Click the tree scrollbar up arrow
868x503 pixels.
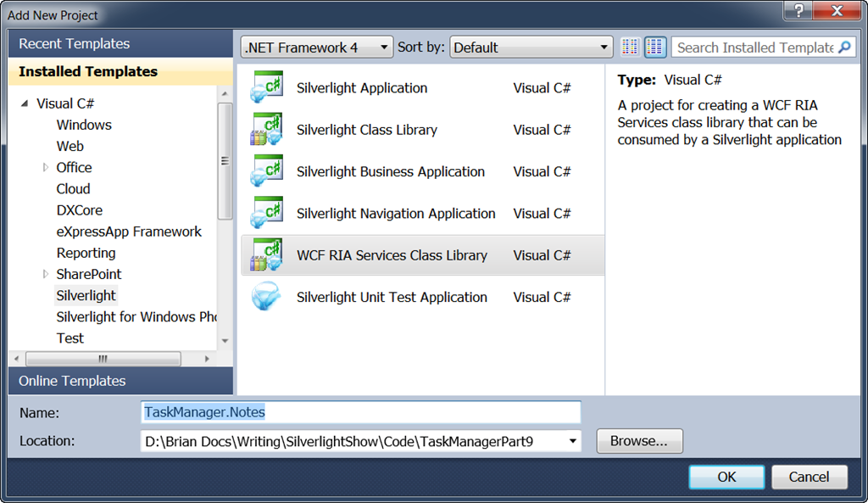tap(225, 93)
